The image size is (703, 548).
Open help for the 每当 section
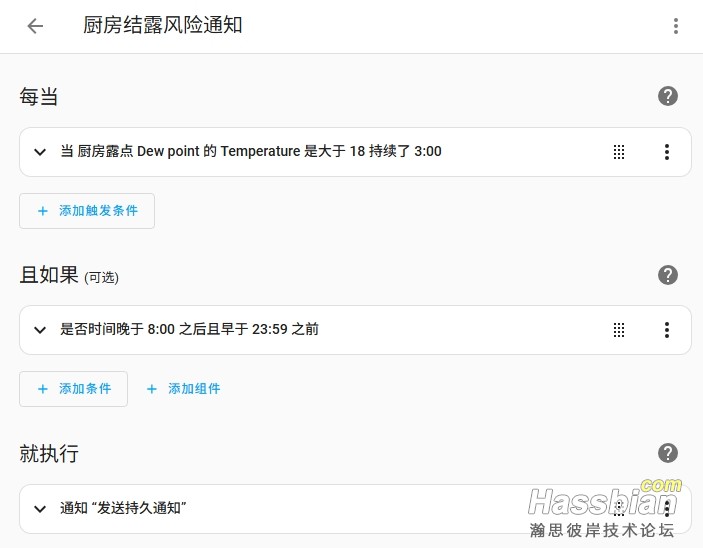(x=668, y=96)
